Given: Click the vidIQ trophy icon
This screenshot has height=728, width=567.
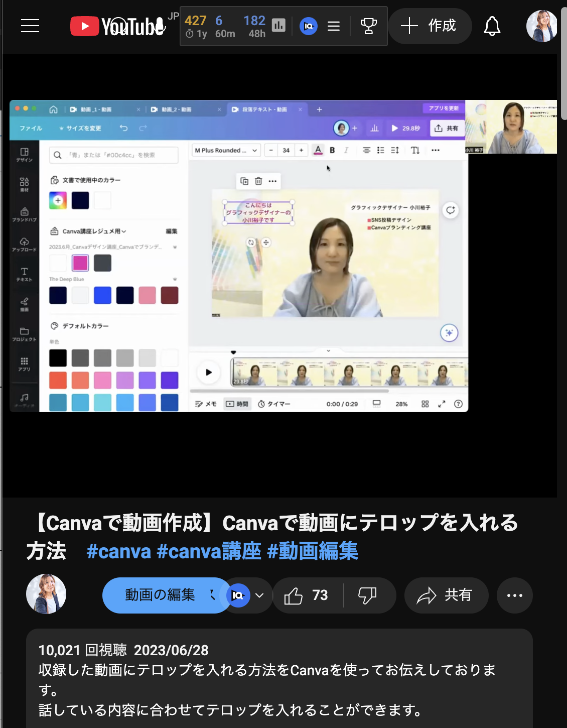Looking at the screenshot, I should (x=368, y=26).
